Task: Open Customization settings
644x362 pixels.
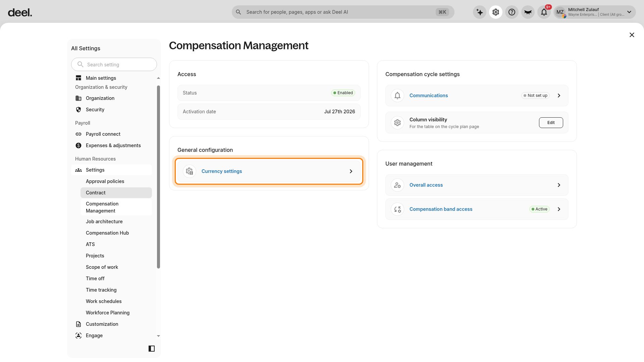Action: (x=112, y=324)
